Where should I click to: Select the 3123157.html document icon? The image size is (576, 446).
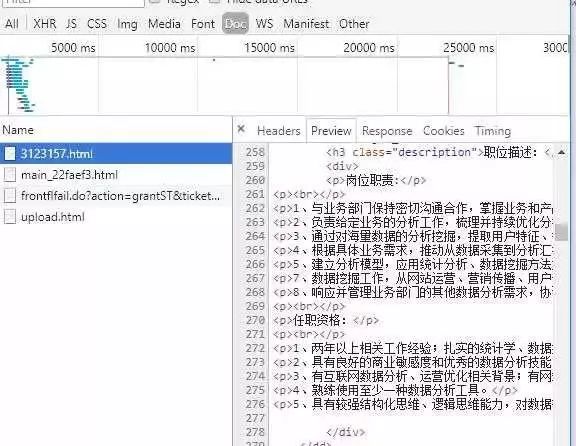[10, 154]
